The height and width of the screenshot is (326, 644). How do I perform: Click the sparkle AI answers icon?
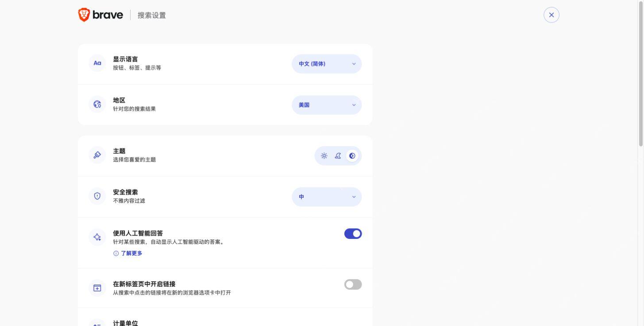coord(97,238)
